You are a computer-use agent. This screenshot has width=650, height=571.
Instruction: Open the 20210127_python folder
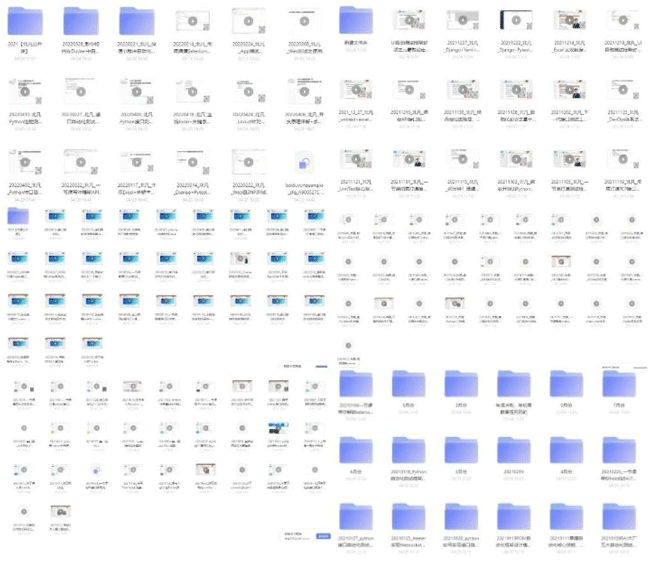pos(356,517)
